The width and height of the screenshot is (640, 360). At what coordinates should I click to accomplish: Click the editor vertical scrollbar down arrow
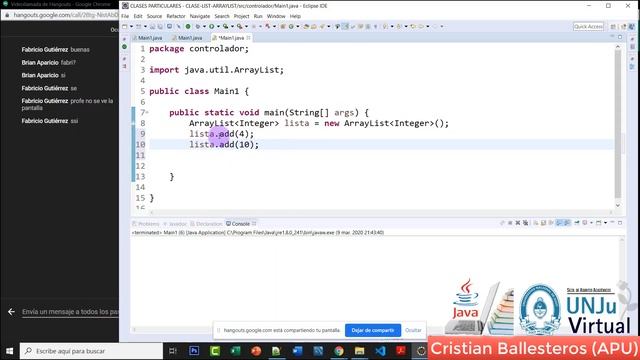[x=618, y=206]
